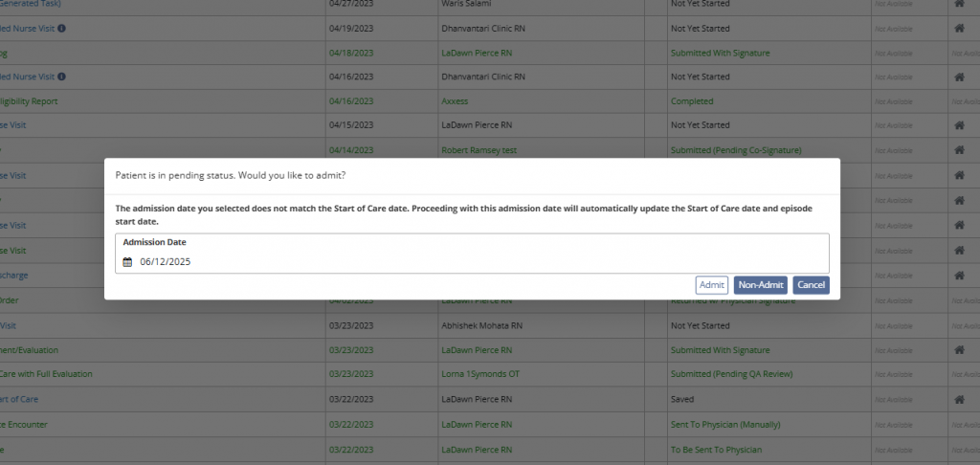Click home icon in 04/16/2023 Nurse Visit row

(959, 77)
